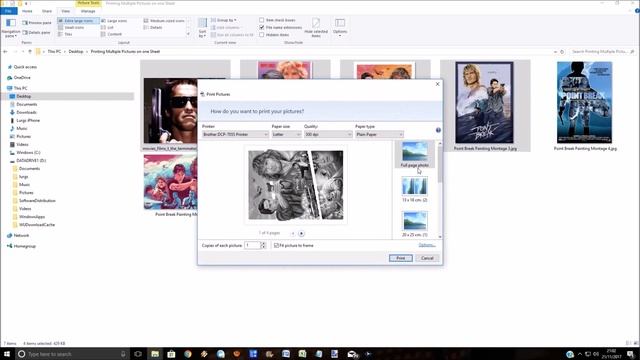Screen dimensions: 640x360
Task: Open the Group by dropdown
Action: (224, 20)
